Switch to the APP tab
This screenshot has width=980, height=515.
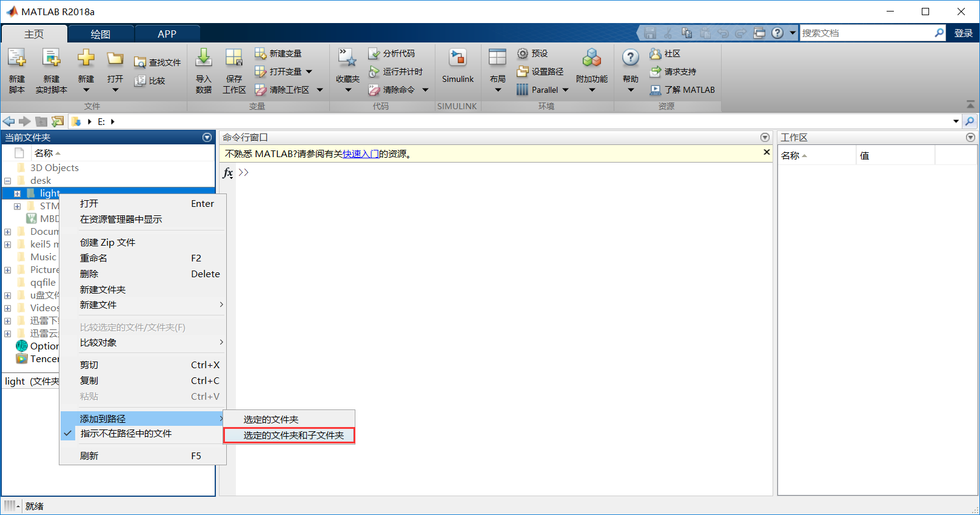click(167, 34)
